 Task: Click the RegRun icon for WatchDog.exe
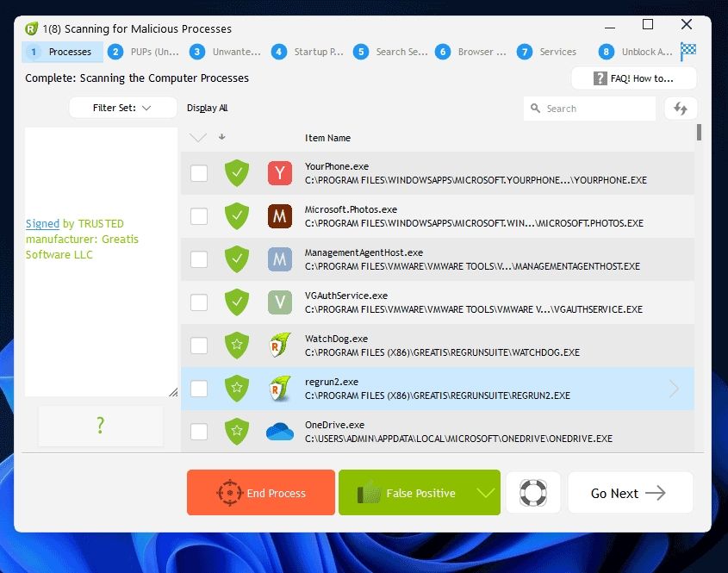tap(280, 345)
